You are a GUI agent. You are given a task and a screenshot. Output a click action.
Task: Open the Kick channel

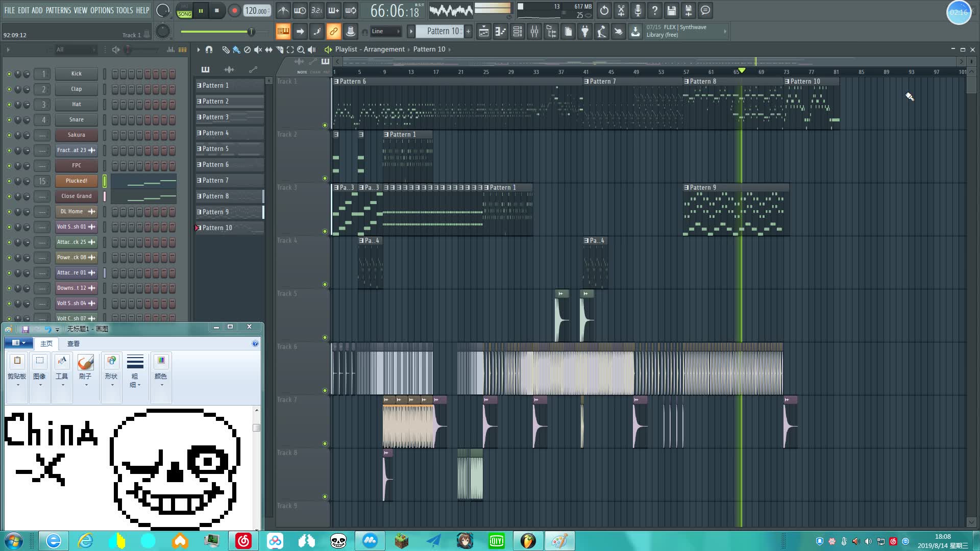76,73
